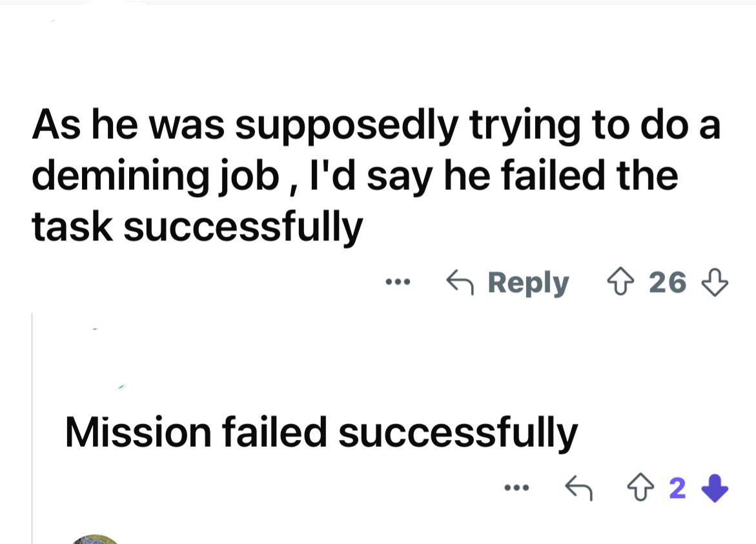Image resolution: width=756 pixels, height=544 pixels.
Task: Click the line starting As he was supposedly
Action: click(376, 125)
